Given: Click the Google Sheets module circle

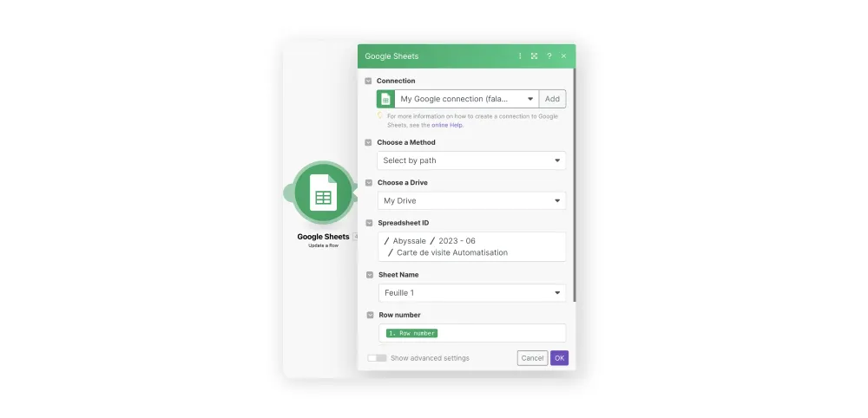Looking at the screenshot, I should click(323, 193).
